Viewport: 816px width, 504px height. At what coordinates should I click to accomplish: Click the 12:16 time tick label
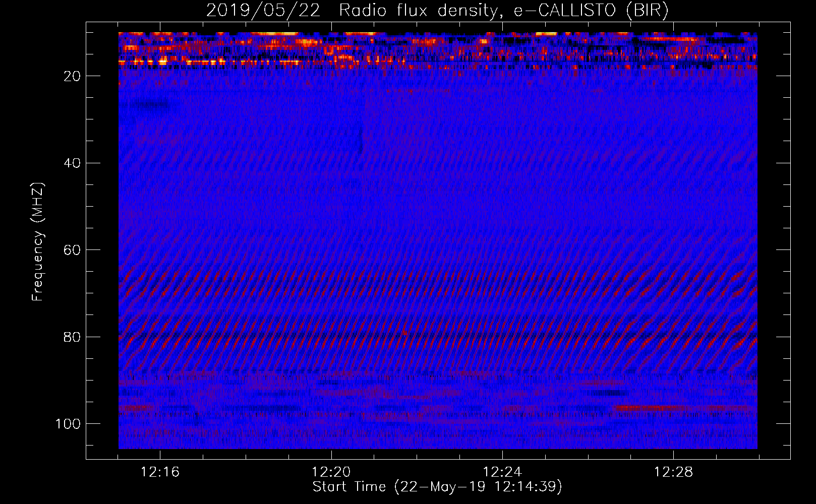[160, 472]
